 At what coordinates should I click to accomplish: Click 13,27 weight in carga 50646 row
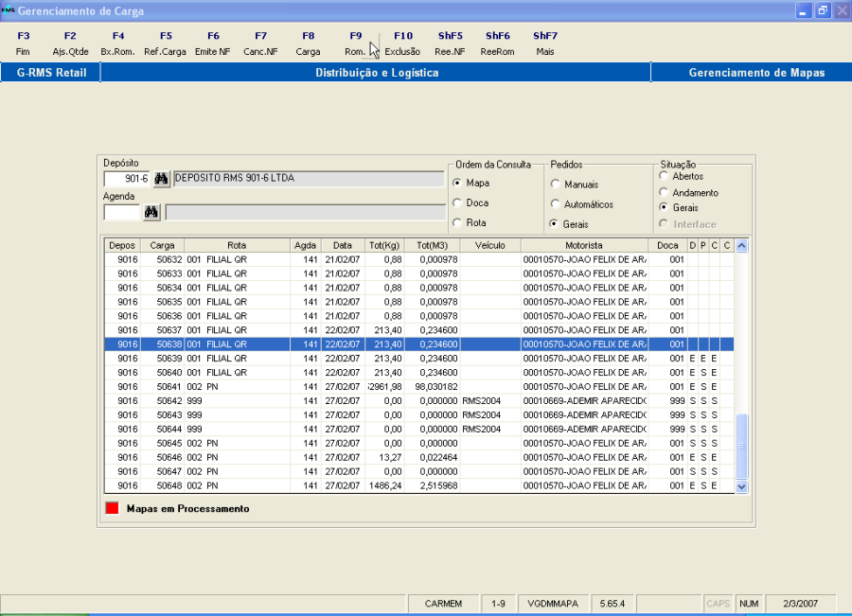tap(391, 457)
